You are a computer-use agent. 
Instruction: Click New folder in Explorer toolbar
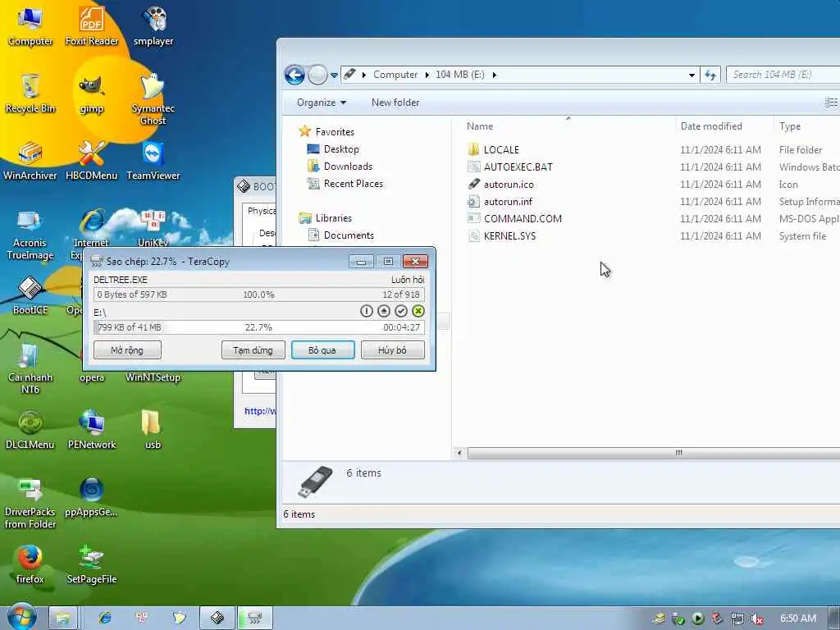[x=395, y=103]
